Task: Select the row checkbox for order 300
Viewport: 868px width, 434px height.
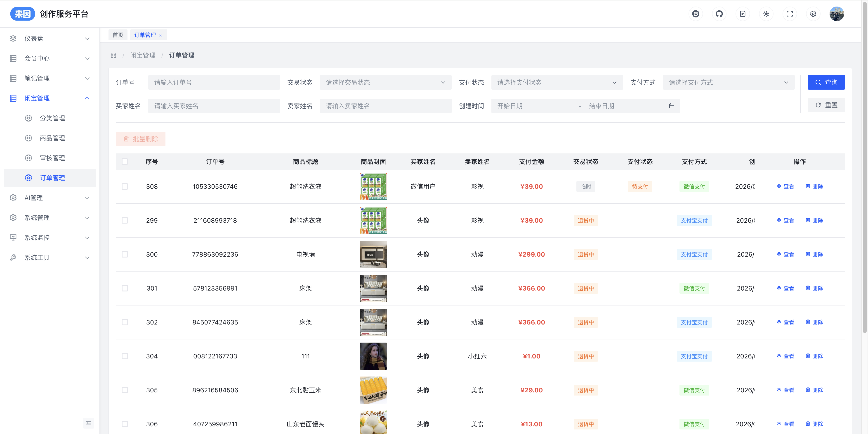Action: coord(125,254)
